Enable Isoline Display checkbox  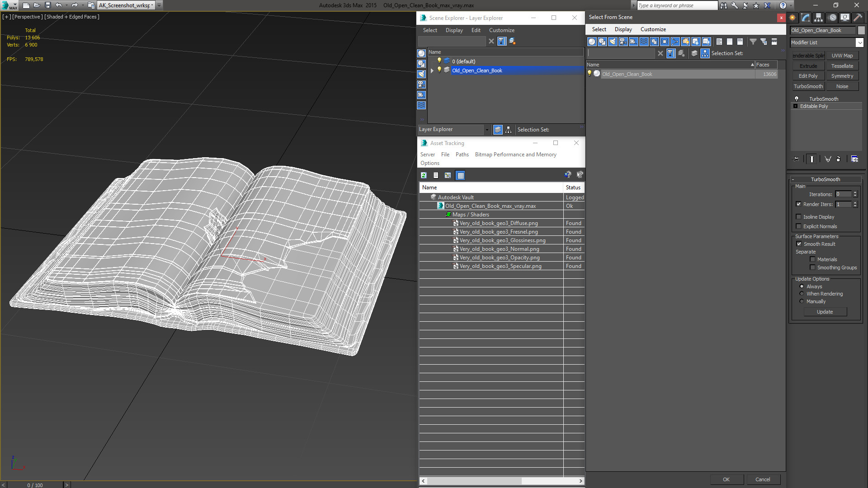click(799, 217)
